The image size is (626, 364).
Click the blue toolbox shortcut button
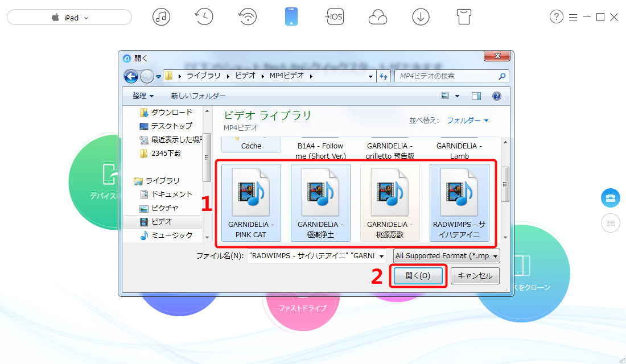click(x=611, y=198)
